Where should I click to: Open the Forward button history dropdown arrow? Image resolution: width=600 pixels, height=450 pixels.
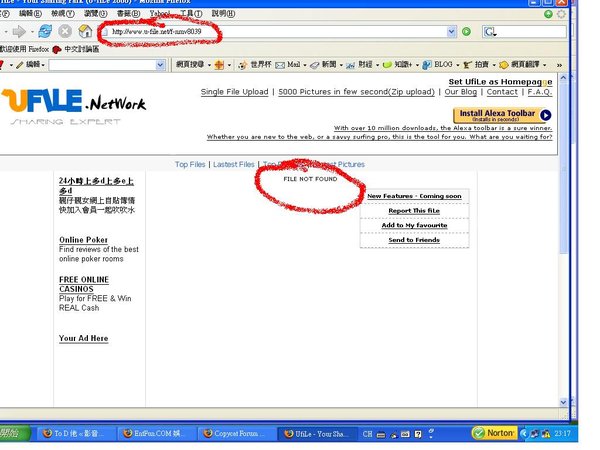tap(32, 32)
